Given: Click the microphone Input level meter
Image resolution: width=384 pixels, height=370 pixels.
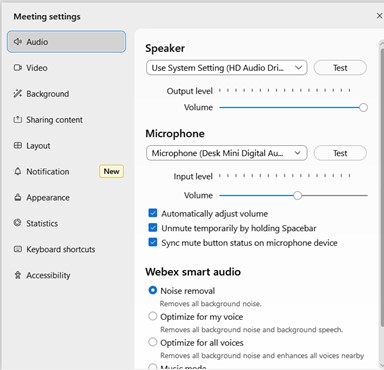Looking at the screenshot, I should [285, 176].
